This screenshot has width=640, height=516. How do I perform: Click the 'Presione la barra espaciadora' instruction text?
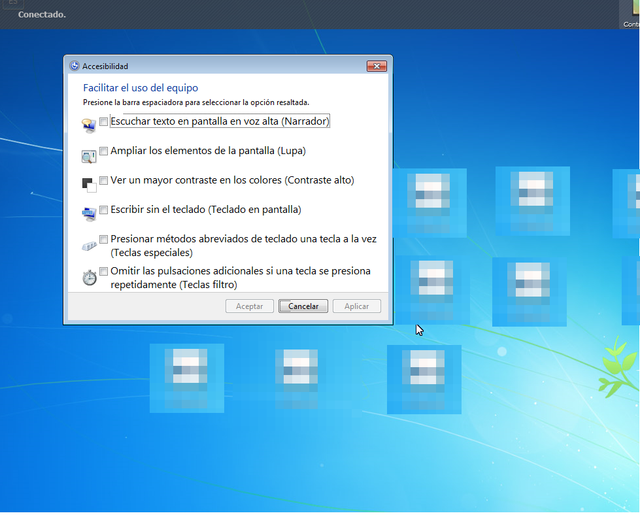pos(196,102)
